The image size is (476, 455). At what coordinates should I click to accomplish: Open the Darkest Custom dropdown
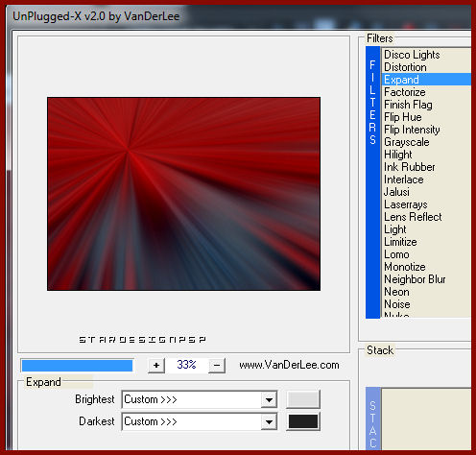200,421
